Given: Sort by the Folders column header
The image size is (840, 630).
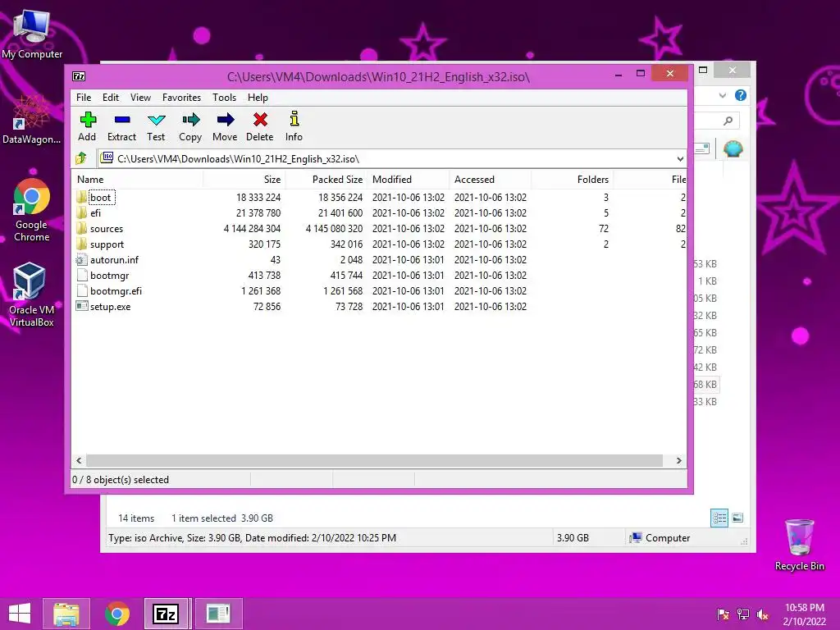Looking at the screenshot, I should (x=572, y=180).
